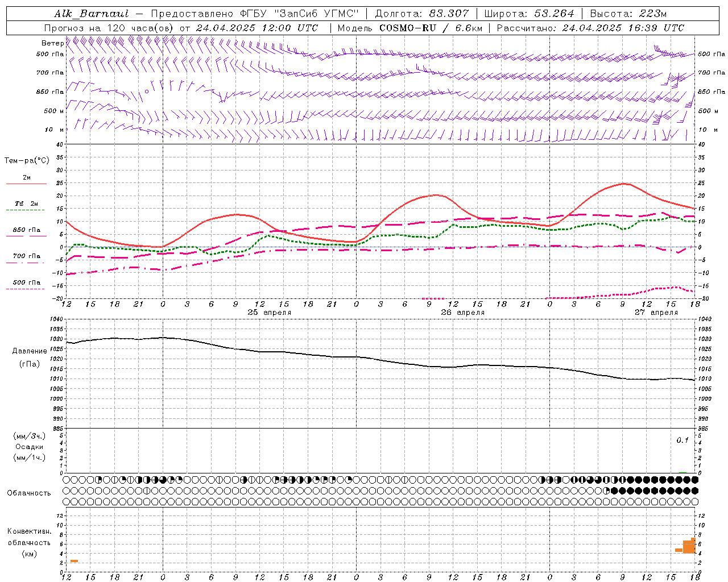
Task: Click the computed time Рассчитано: 24.04.2025 16:39 UTC
Action: pos(590,28)
